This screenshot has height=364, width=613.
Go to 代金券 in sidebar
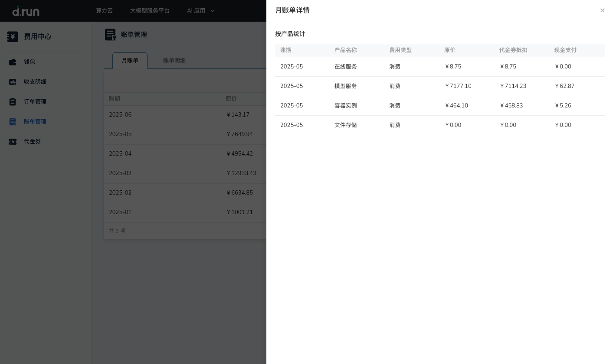32,142
